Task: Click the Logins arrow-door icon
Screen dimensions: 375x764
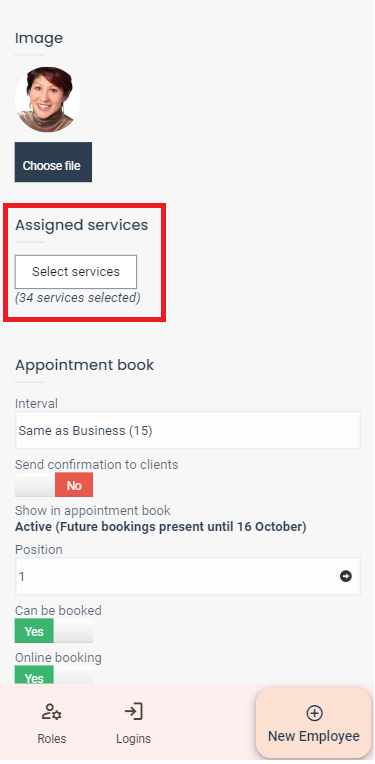Action: 133,712
